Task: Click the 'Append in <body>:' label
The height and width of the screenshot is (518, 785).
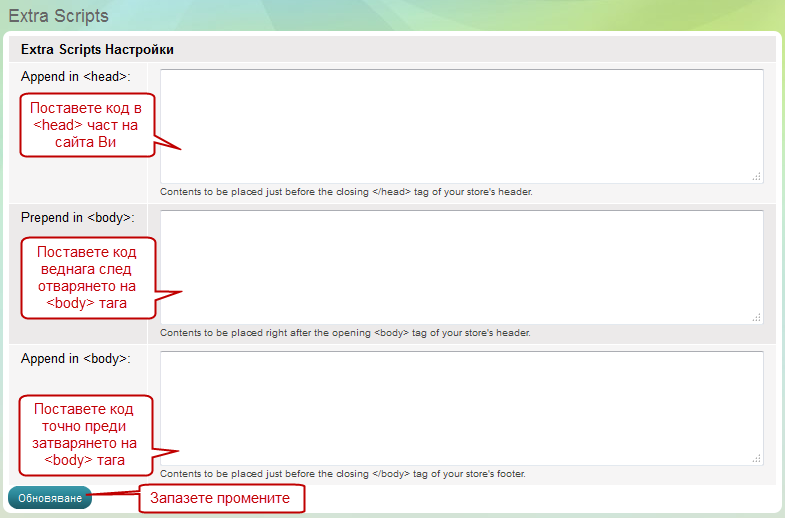Action: [76, 359]
